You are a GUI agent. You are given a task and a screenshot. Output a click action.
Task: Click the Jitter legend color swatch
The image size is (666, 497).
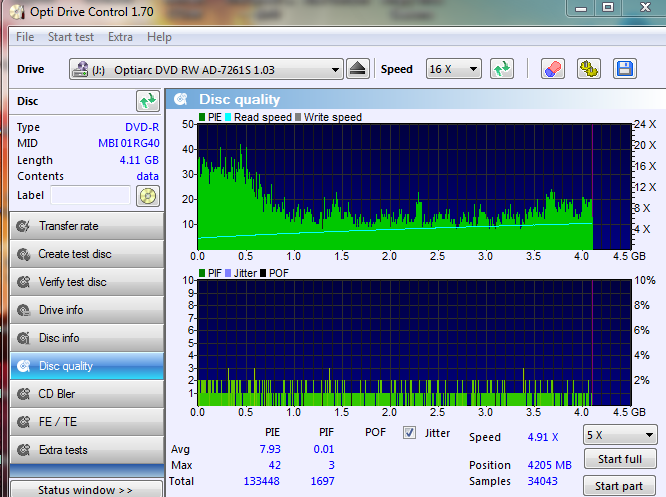pyautogui.click(x=228, y=273)
